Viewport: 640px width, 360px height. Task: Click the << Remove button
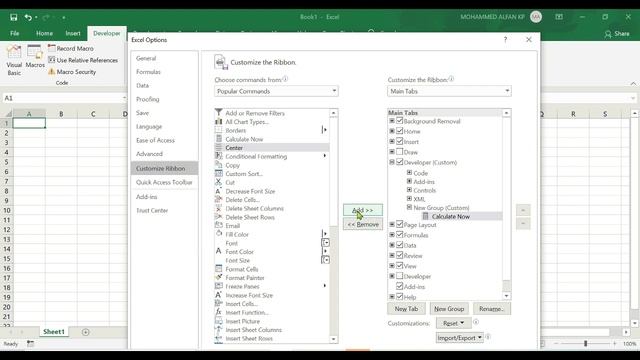coord(362,224)
